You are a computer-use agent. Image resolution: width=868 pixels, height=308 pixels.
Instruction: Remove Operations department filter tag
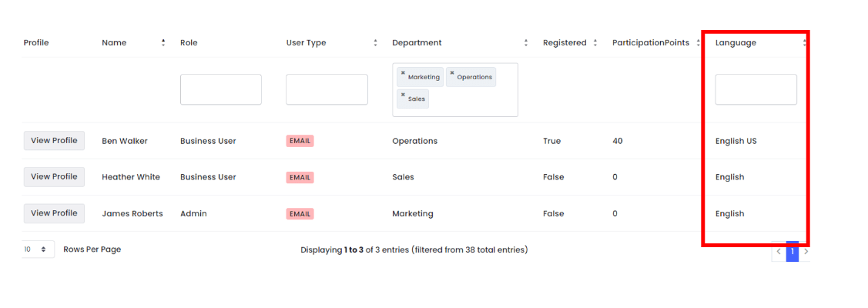452,73
